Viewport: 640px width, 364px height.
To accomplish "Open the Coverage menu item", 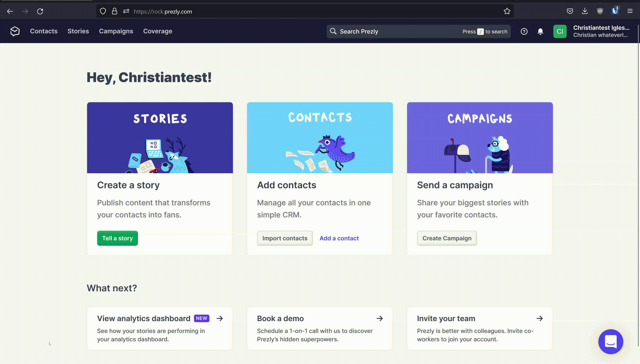I will click(x=157, y=31).
